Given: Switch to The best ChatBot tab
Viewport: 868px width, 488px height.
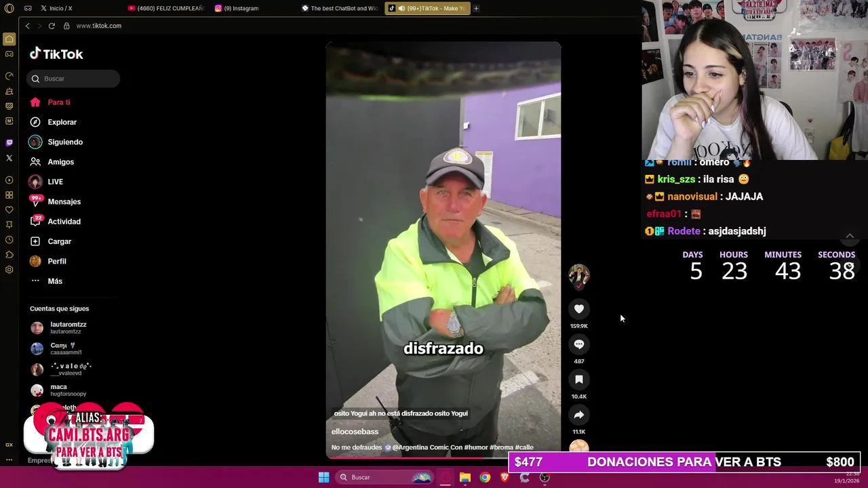Looking at the screenshot, I should [x=340, y=8].
